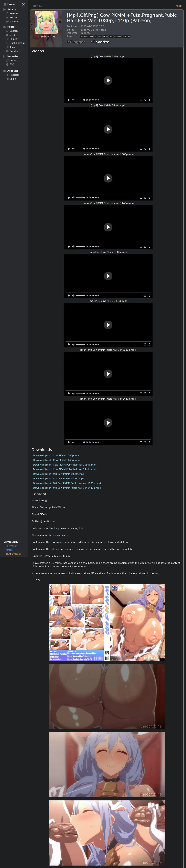The height and width of the screenshot is (868, 186).
Task: Click the Posts section header icon
Action: click(x=5, y=27)
